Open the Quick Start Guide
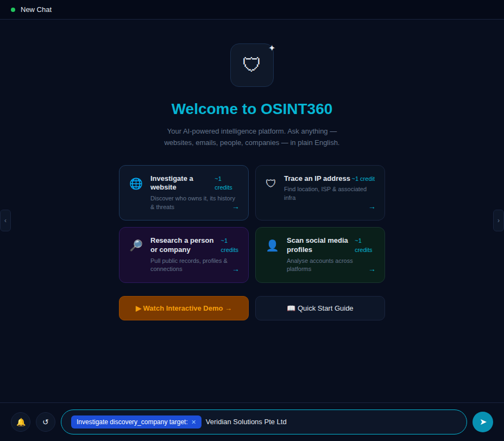This screenshot has width=504, height=441. click(320, 308)
